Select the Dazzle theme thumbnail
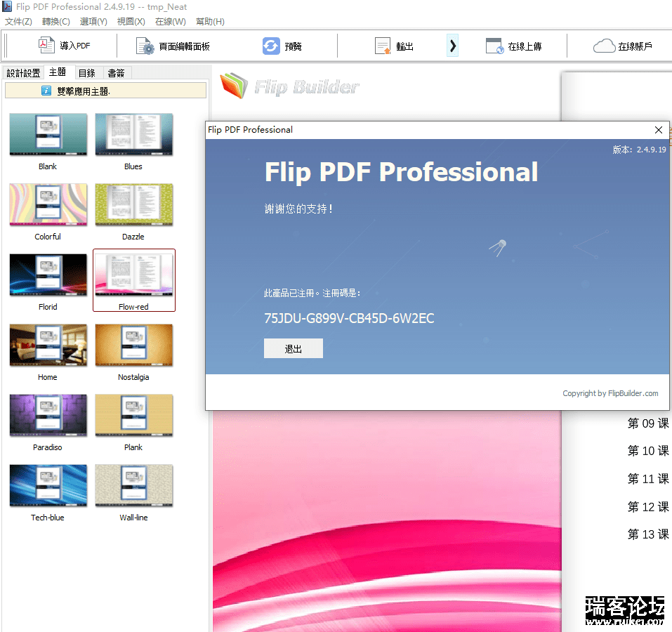The width and height of the screenshot is (672, 632). coord(133,204)
